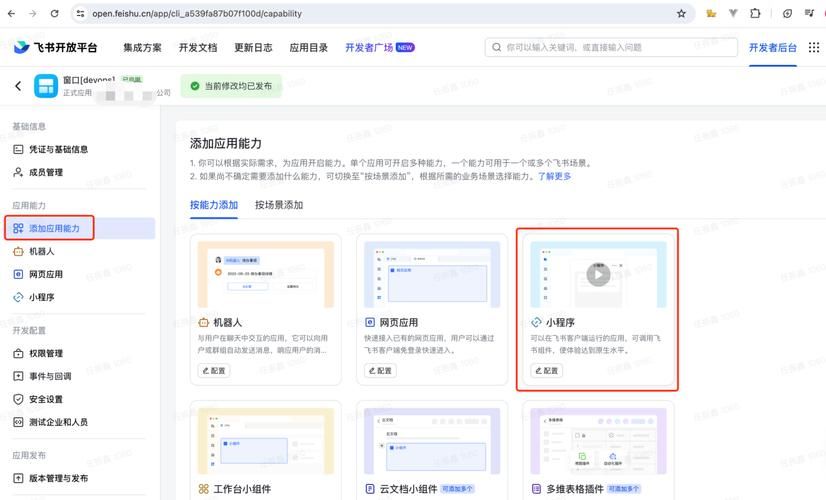
Task: Click 配置 on the 机器人 card
Action: [x=214, y=370]
